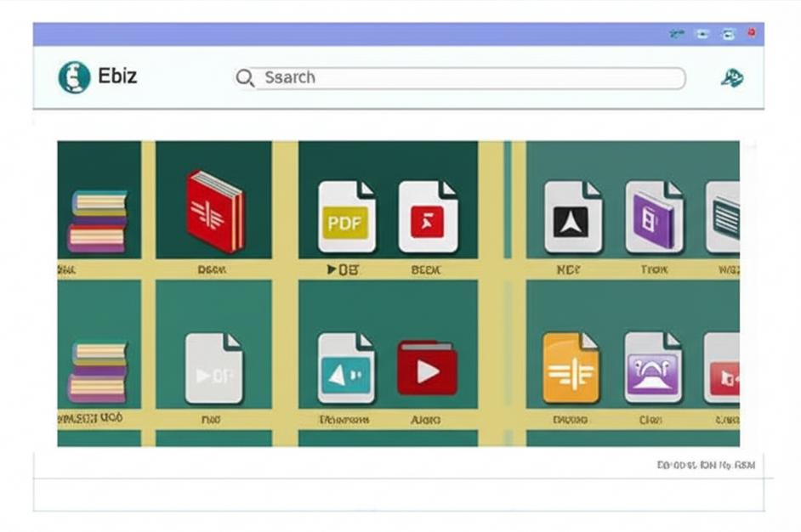Open the yellow PDF file icon
Screen dimensions: 801x532
(346, 217)
